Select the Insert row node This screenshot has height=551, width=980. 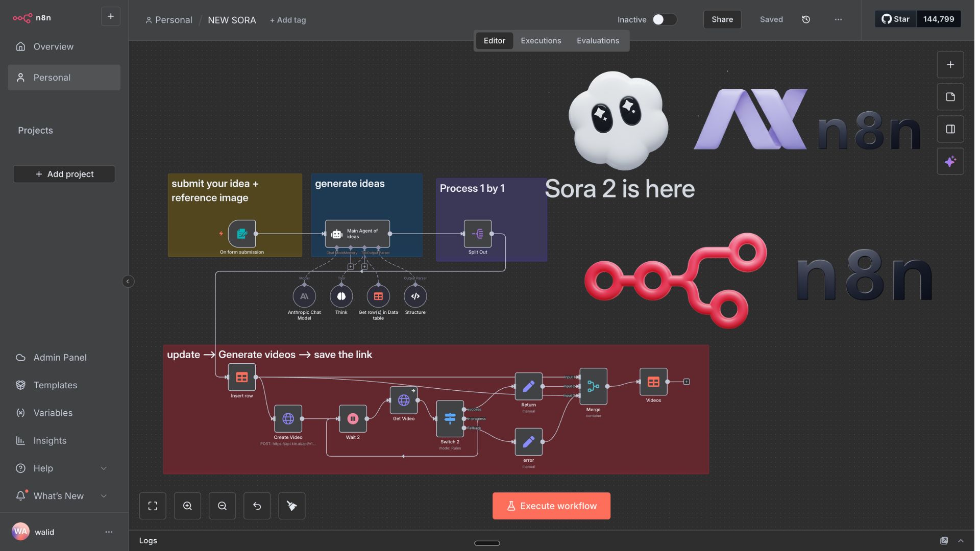[242, 378]
